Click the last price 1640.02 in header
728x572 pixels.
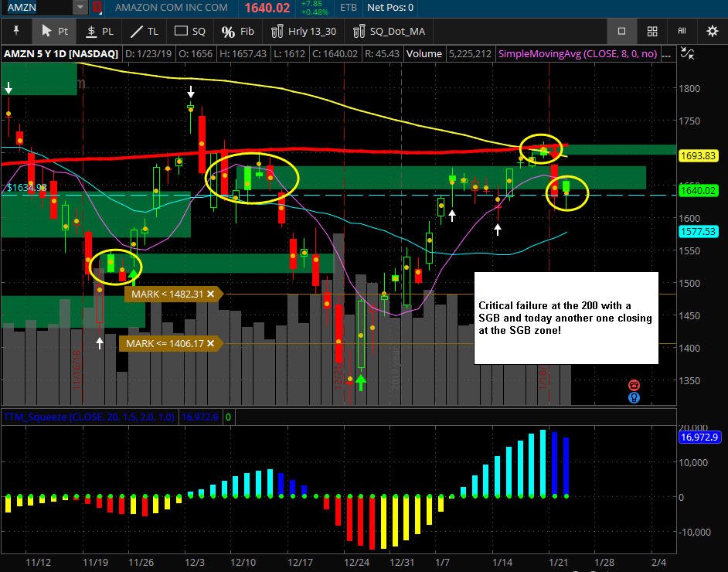267,8
